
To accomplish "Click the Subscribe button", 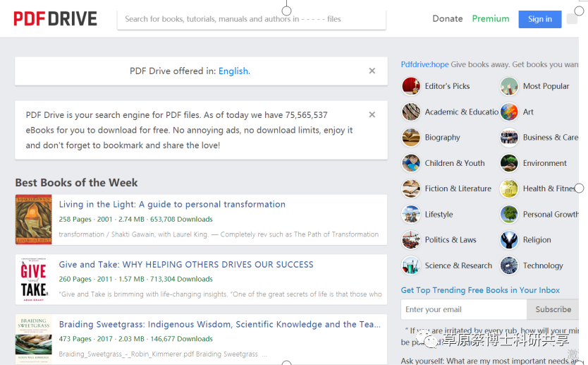I will tap(553, 309).
